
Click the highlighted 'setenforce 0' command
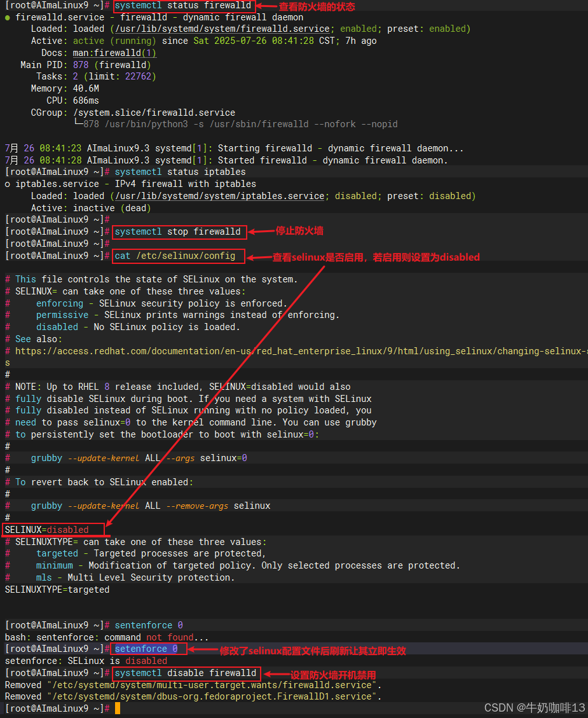pos(146,649)
